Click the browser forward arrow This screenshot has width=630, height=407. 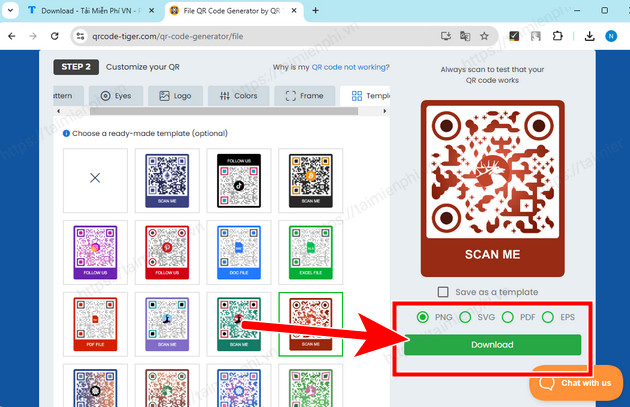point(33,36)
